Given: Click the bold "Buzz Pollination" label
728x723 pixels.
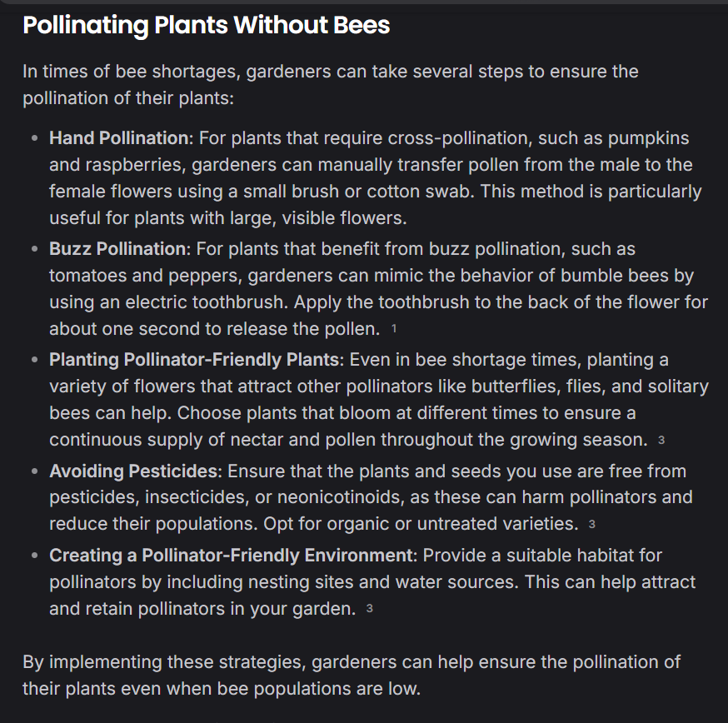Looking at the screenshot, I should click(x=117, y=249).
